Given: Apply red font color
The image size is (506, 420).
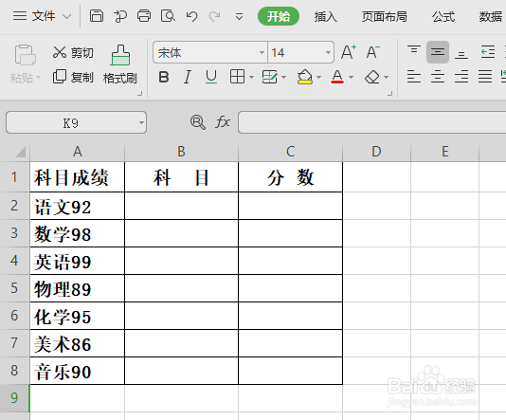Looking at the screenshot, I should pos(337,77).
